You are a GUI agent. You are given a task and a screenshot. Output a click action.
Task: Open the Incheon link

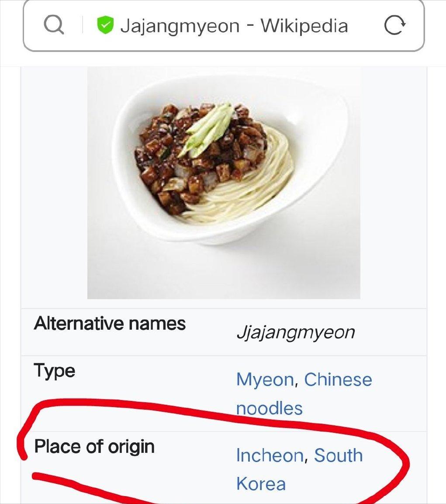point(270,456)
